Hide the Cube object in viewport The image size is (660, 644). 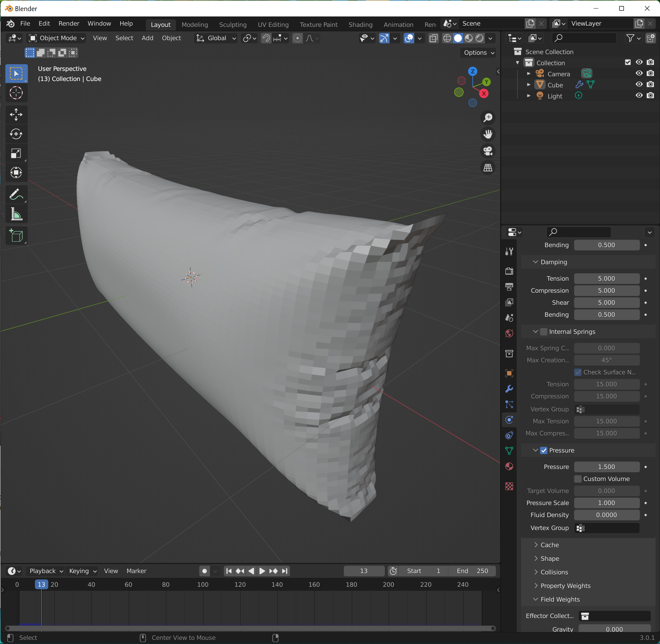point(639,84)
